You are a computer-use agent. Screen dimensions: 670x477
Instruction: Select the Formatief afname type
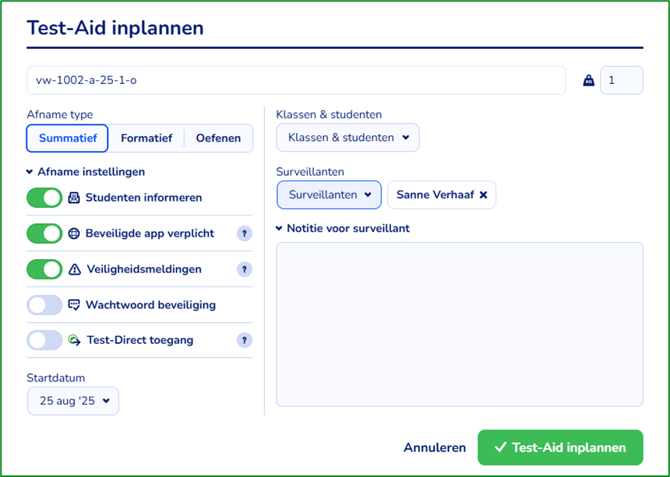(146, 138)
